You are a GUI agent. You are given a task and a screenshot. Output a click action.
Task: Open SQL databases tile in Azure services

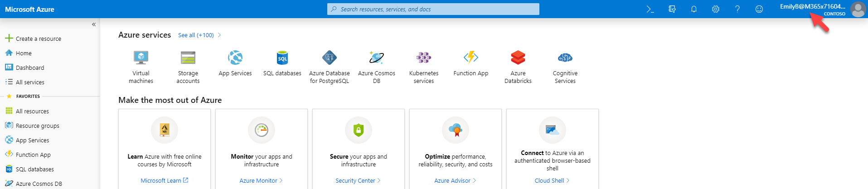(x=282, y=63)
